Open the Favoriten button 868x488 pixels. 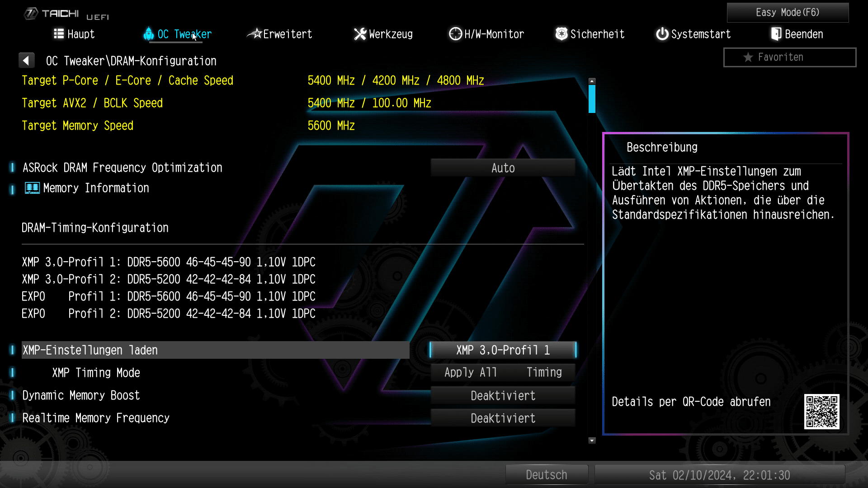pos(789,57)
